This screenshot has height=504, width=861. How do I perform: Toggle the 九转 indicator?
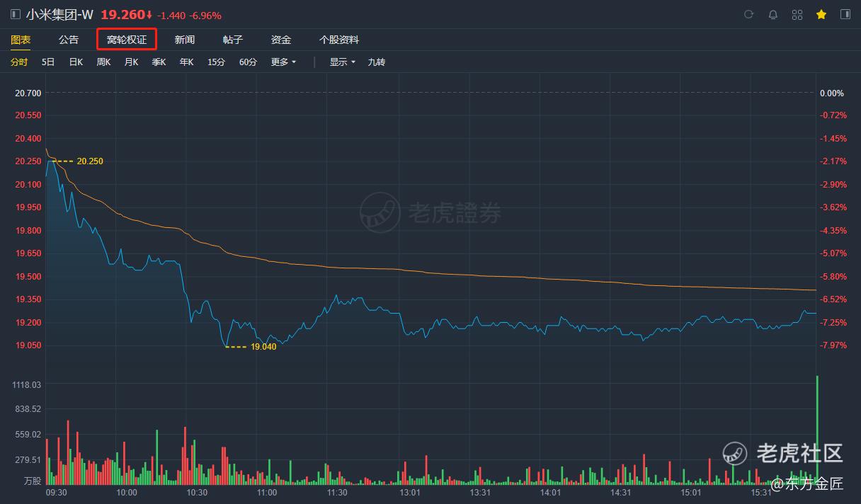(x=377, y=62)
